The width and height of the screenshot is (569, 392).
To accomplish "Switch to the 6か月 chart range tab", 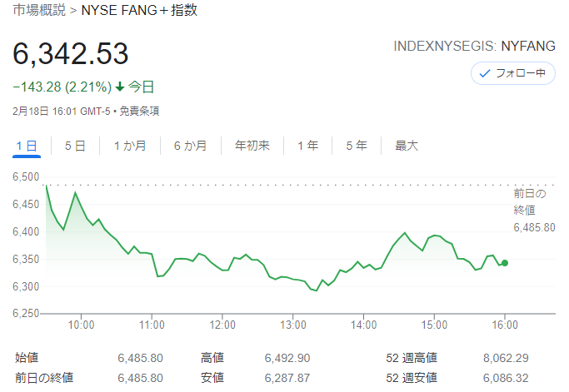I will pos(191,146).
